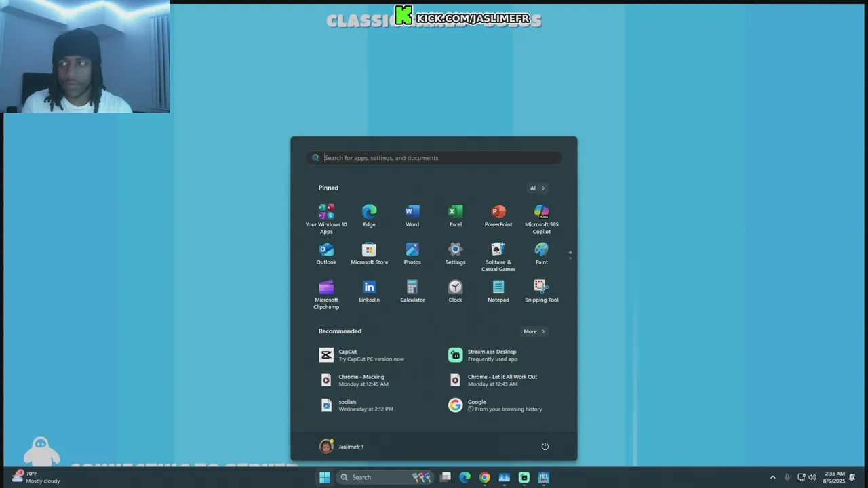Launch PowerPoint from pinned apps
This screenshot has width=868, height=488.
(498, 216)
